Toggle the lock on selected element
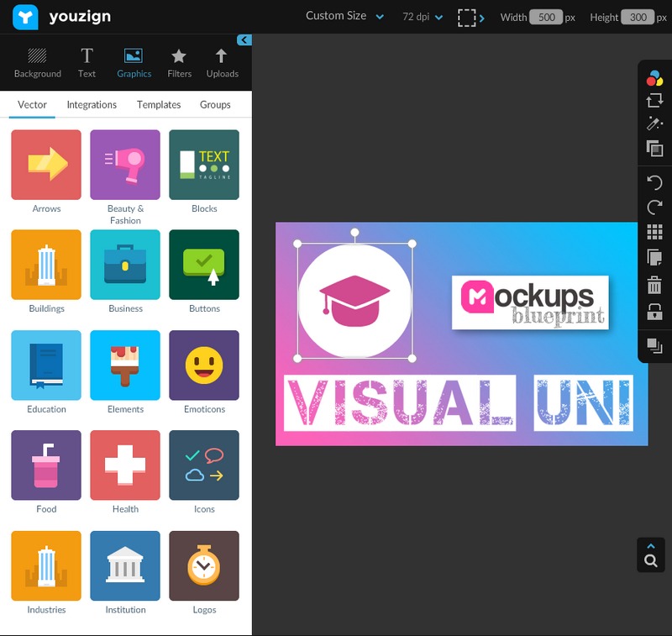672x636 pixels. (654, 312)
